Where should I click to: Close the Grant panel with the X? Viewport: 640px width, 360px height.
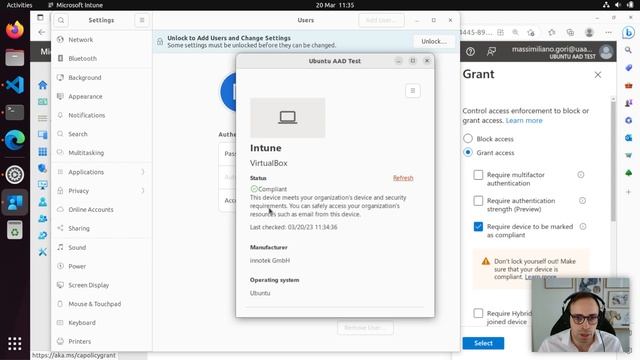pyautogui.click(x=598, y=75)
